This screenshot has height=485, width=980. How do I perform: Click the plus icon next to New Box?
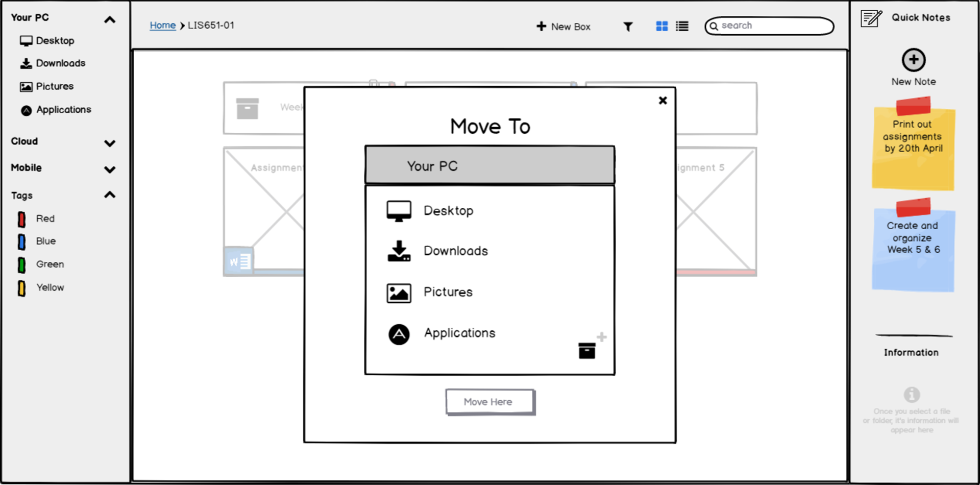(542, 26)
